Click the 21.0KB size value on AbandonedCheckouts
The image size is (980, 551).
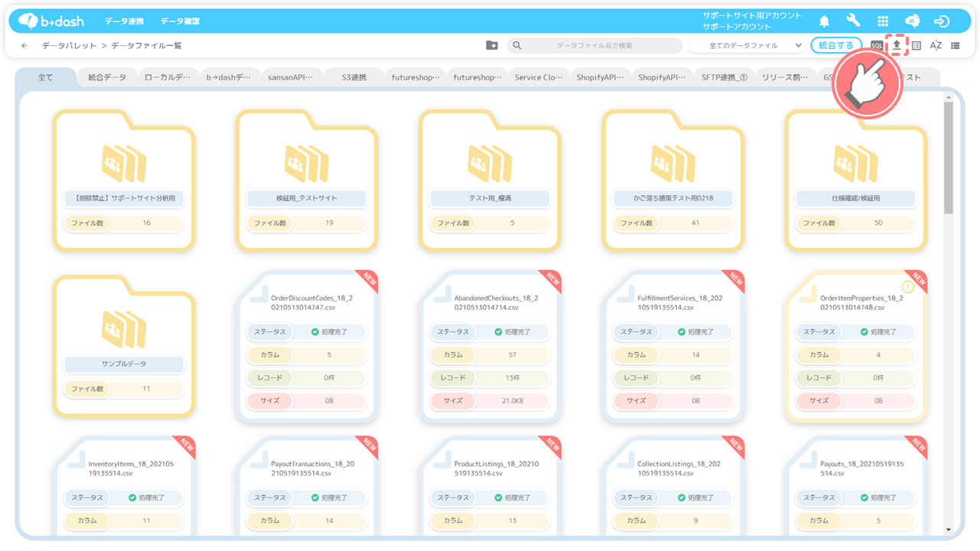(512, 401)
